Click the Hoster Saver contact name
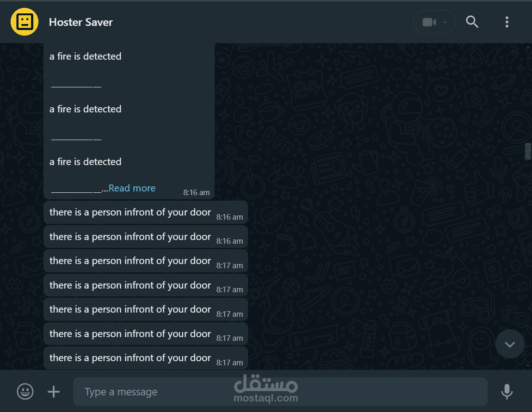 point(81,22)
